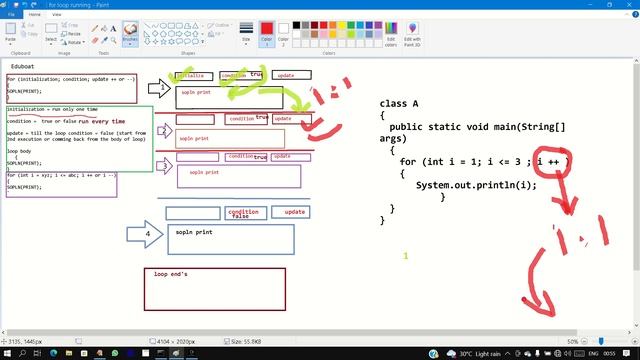
Task: Open the Brushes dropdown arrow
Action: 130,43
